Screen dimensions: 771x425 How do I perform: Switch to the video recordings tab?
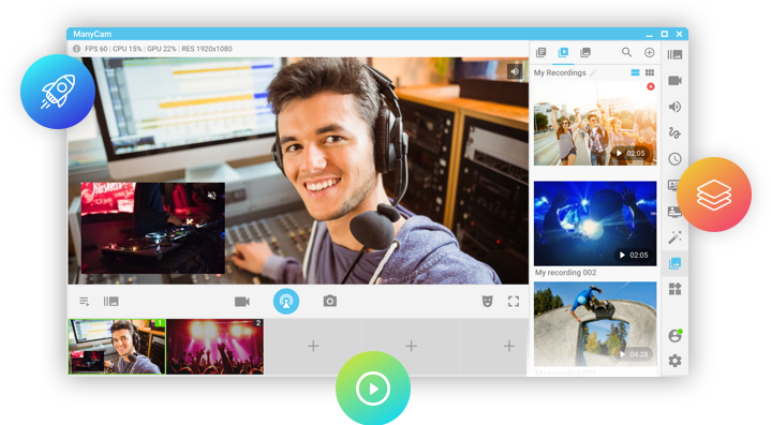click(x=563, y=52)
